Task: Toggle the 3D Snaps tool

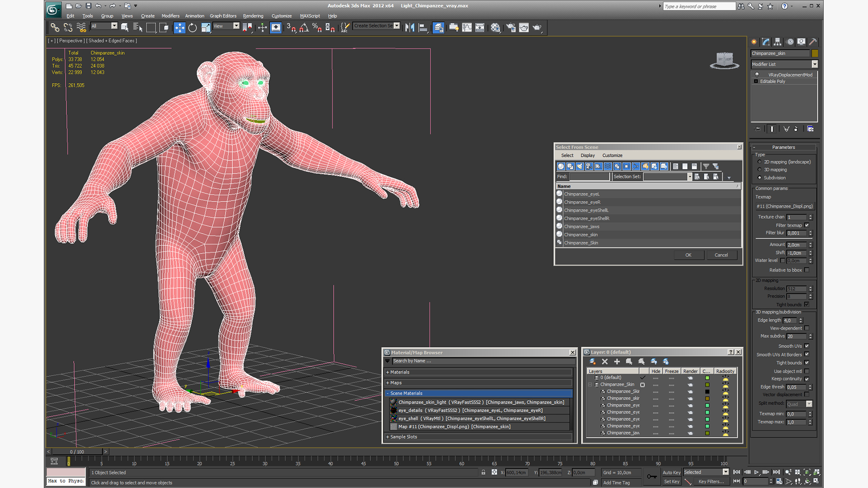Action: point(291,28)
